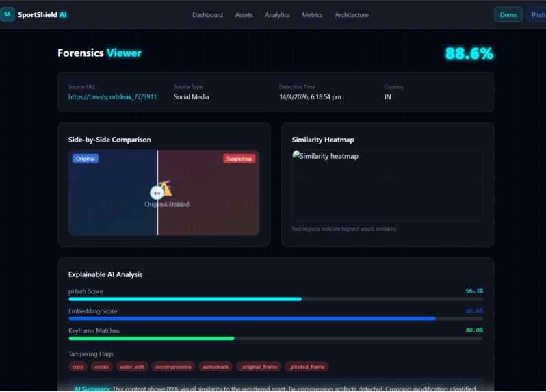This screenshot has height=392, width=546.
Task: Open the Architecture page
Action: [352, 15]
